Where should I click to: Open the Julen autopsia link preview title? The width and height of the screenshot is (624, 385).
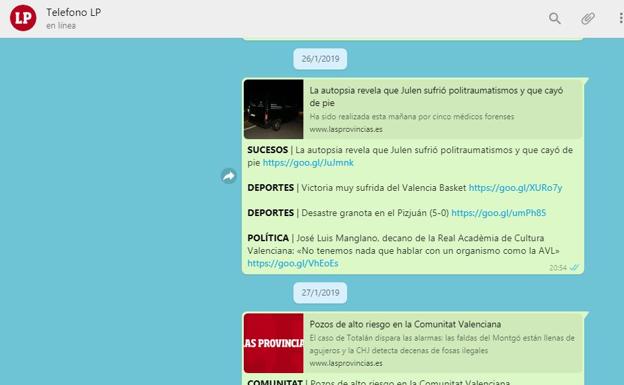click(436, 96)
